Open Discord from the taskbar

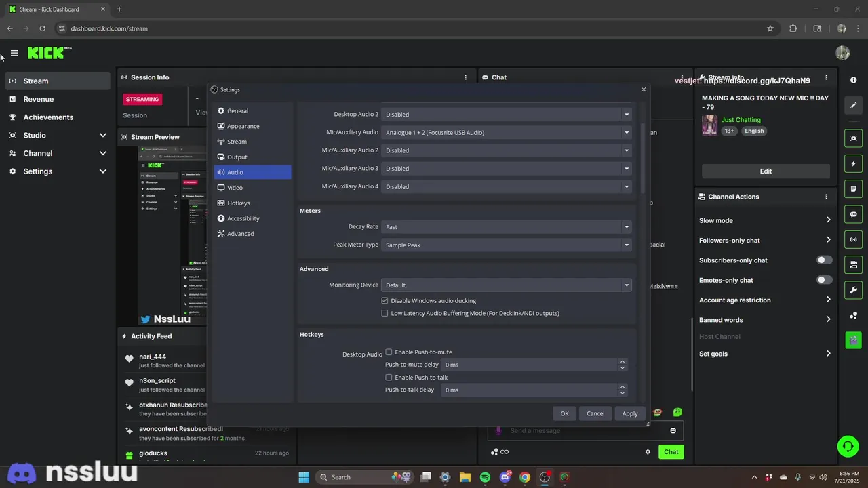[505, 477]
